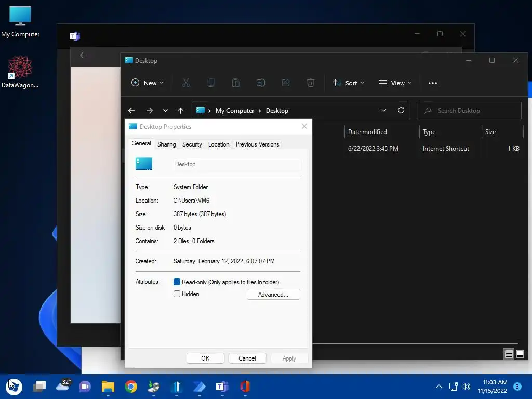The height and width of the screenshot is (399, 532).
Task: Switch to the Location tab
Action: tap(219, 144)
